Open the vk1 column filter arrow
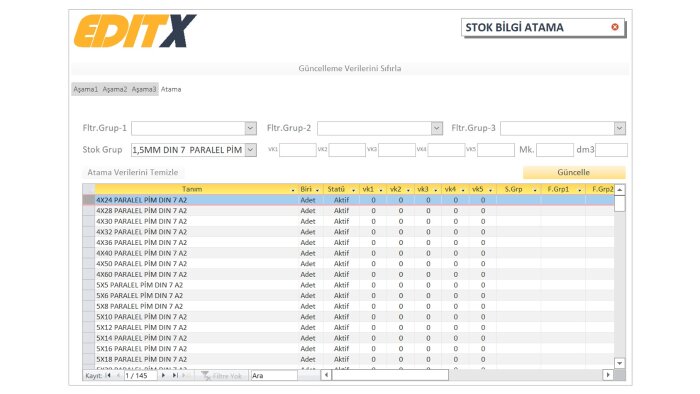Screen dimensions: 700x394 [x=381, y=190]
